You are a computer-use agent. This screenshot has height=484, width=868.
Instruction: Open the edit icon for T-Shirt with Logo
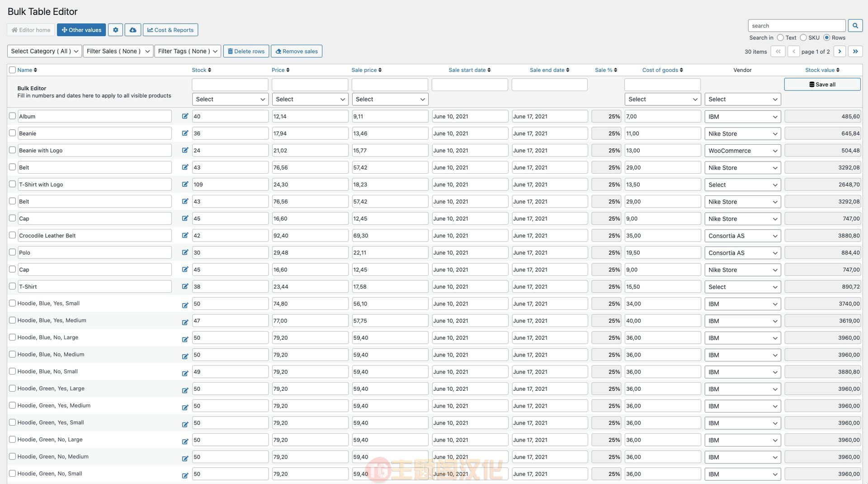pyautogui.click(x=185, y=184)
